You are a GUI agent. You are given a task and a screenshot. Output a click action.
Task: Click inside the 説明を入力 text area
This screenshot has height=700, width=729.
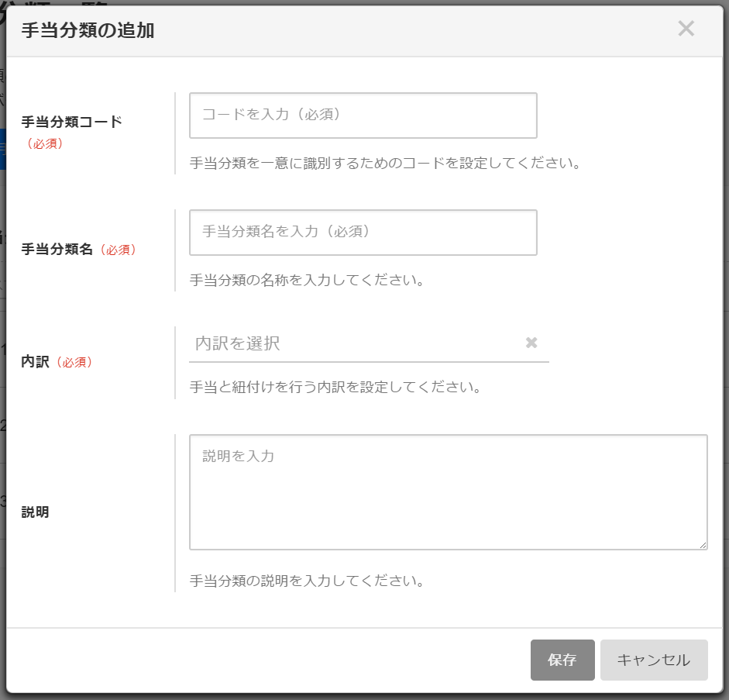[x=448, y=492]
